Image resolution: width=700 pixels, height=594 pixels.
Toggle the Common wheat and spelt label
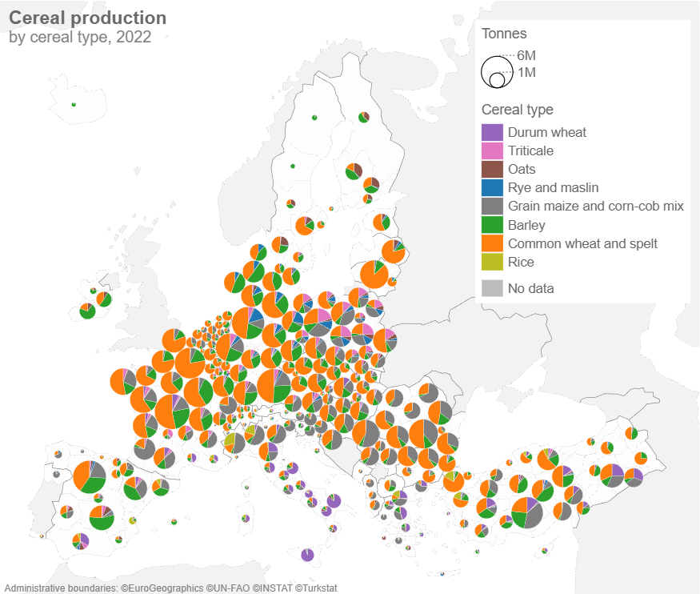coord(582,243)
